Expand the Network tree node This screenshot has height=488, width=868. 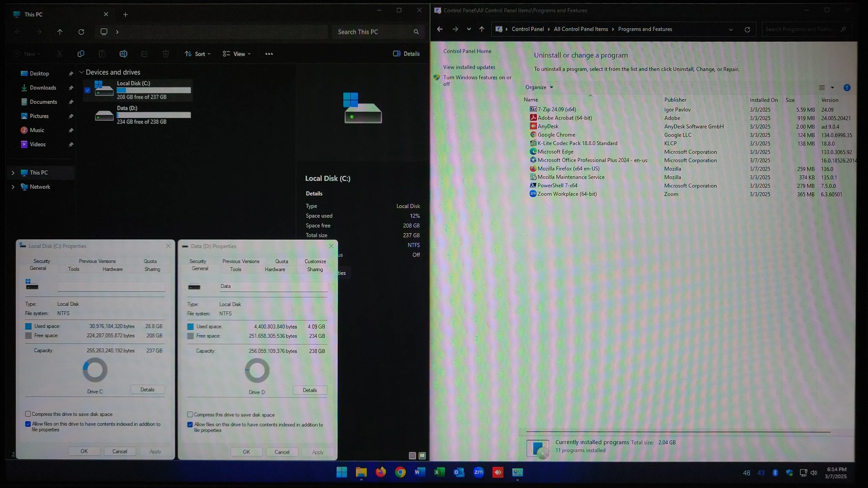(x=13, y=187)
